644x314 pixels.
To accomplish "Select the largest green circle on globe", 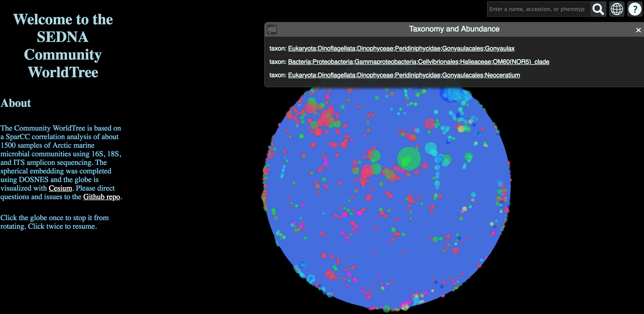I will point(409,159).
